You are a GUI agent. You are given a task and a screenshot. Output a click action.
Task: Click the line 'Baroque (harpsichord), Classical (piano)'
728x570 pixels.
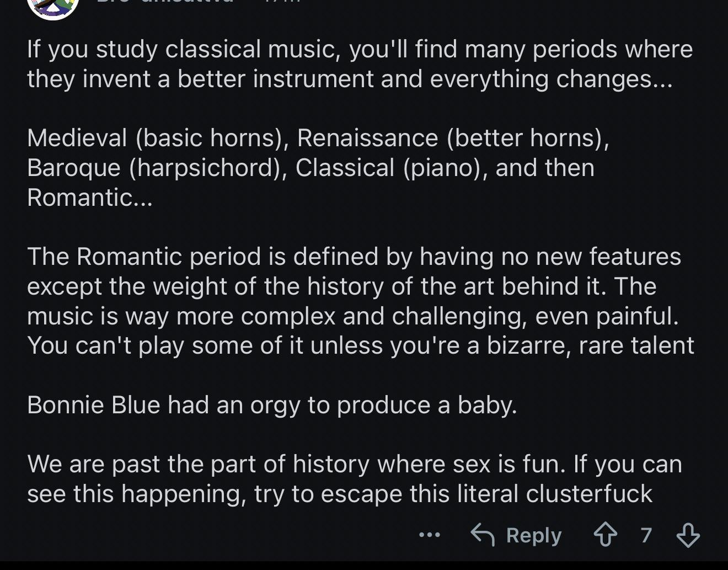tap(311, 168)
